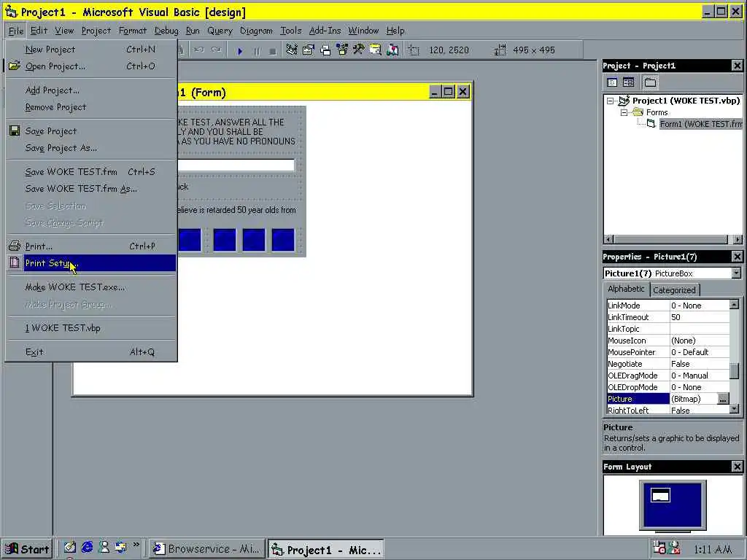This screenshot has width=747, height=560.
Task: Click the white text box on Form1
Action: tap(236, 166)
